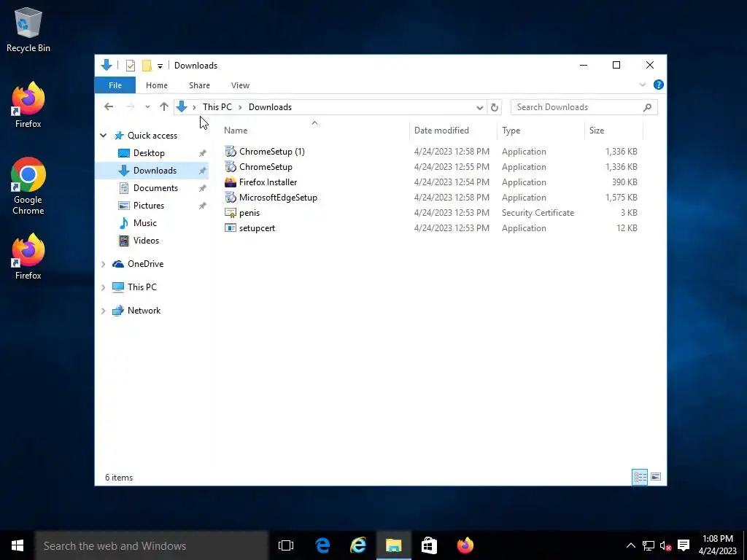Go up one level with Up arrow
This screenshot has height=560, width=747.
(164, 106)
